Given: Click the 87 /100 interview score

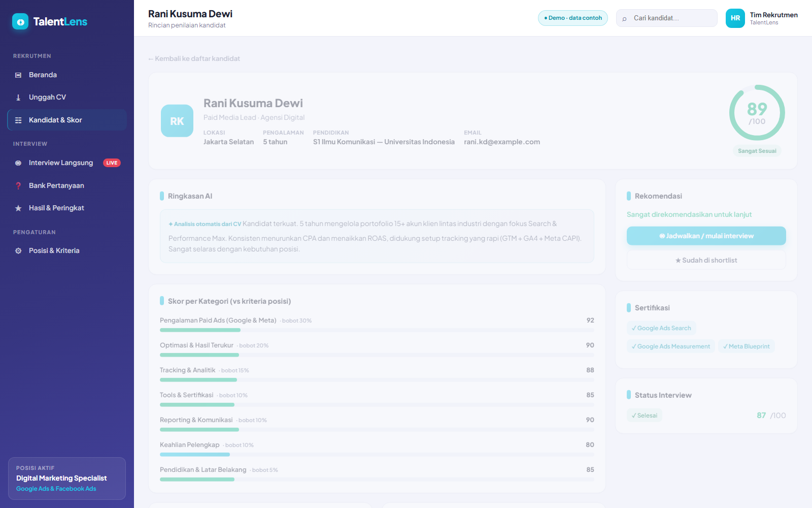Looking at the screenshot, I should click(771, 416).
